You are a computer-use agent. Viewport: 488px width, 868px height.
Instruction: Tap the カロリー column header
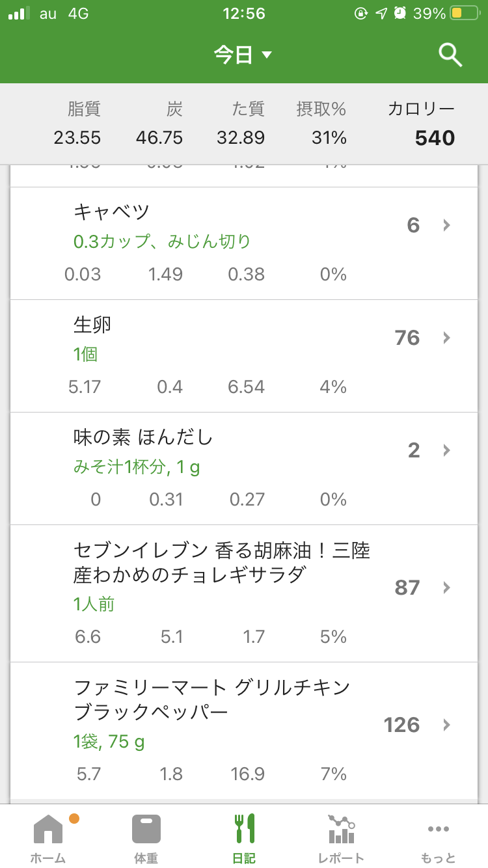[421, 109]
